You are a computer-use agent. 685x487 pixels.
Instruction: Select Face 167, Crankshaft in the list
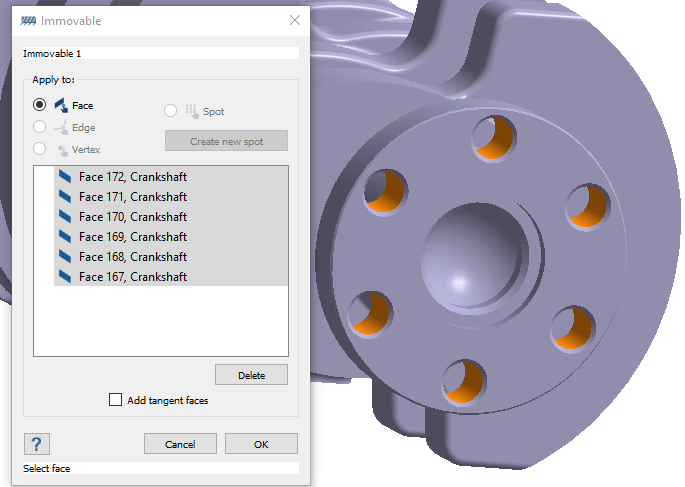[171, 276]
